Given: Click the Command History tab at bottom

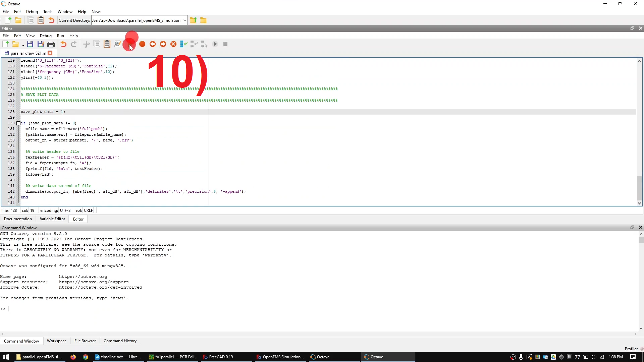Looking at the screenshot, I should (120, 341).
